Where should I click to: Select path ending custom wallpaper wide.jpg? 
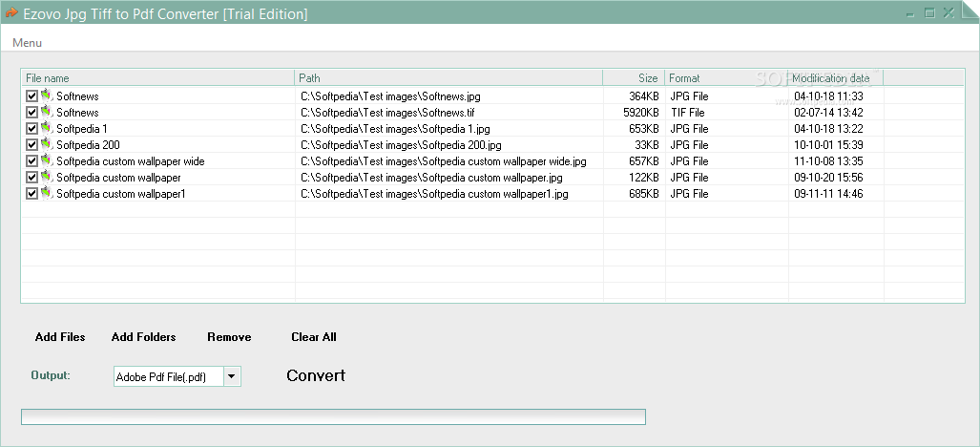pyautogui.click(x=443, y=161)
